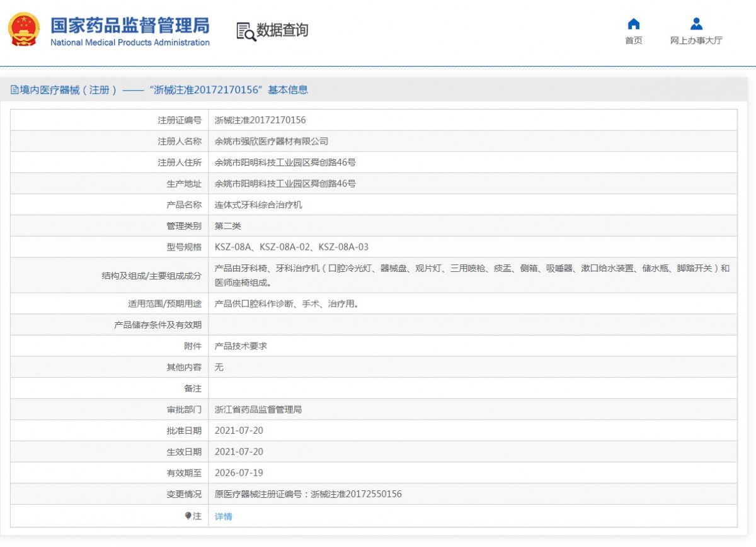Click the home icon above 首页
Image resolution: width=756 pixels, height=547 pixels.
(633, 24)
